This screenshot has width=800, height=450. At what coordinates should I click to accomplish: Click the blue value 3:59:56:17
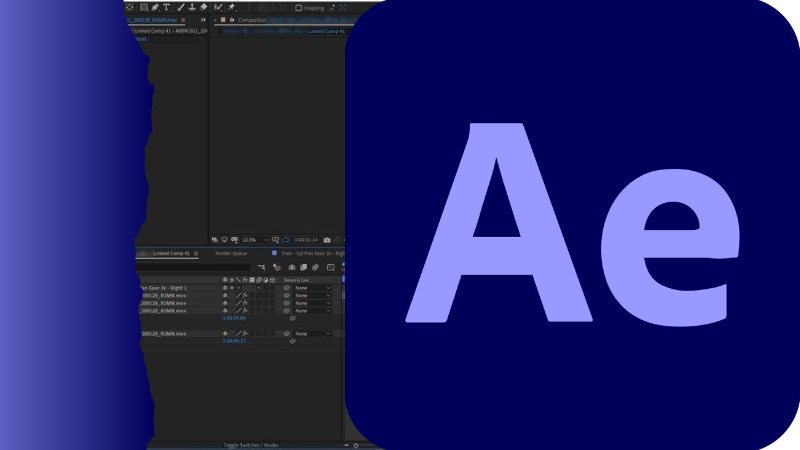pyautogui.click(x=234, y=341)
